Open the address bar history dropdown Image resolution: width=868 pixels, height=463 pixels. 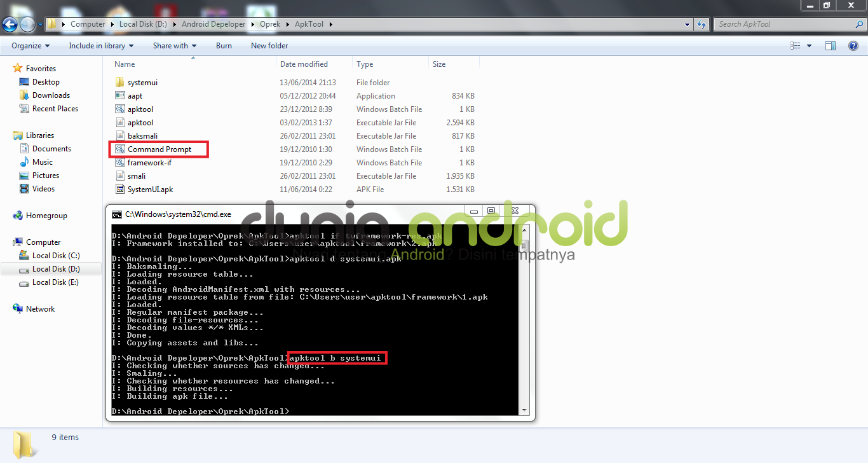pyautogui.click(x=686, y=24)
